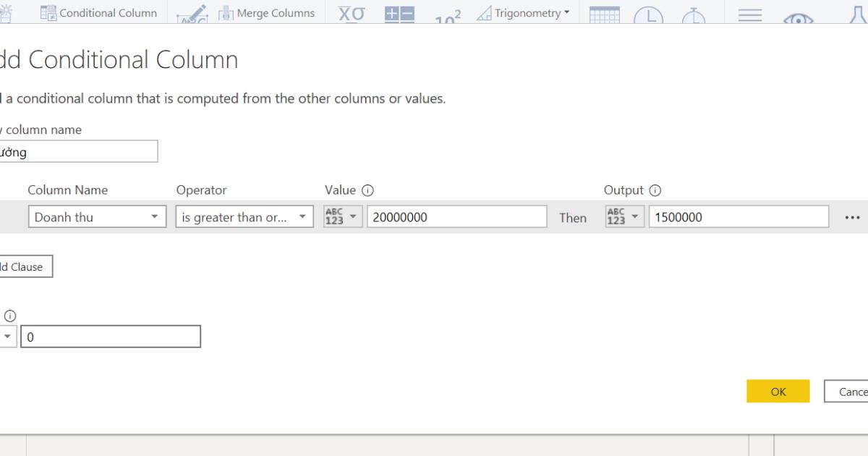Open the Value data type ABC123 dropdown
This screenshot has width=868, height=456.
tap(342, 215)
